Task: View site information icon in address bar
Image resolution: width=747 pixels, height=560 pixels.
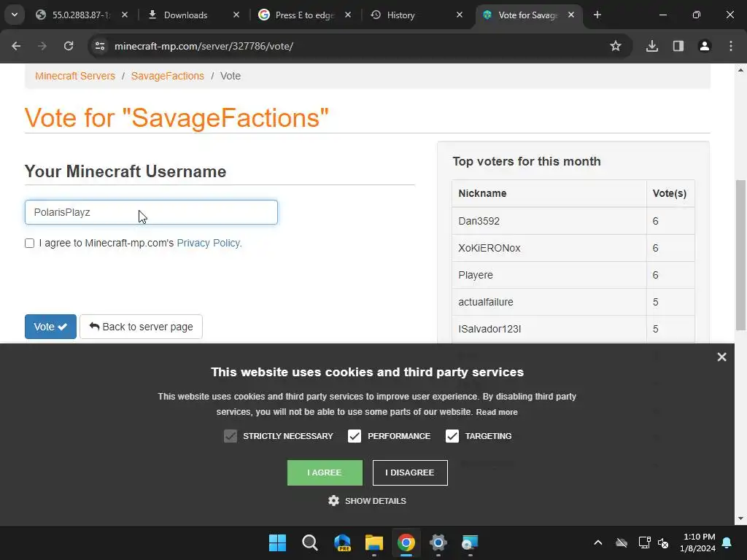Action: 100,46
